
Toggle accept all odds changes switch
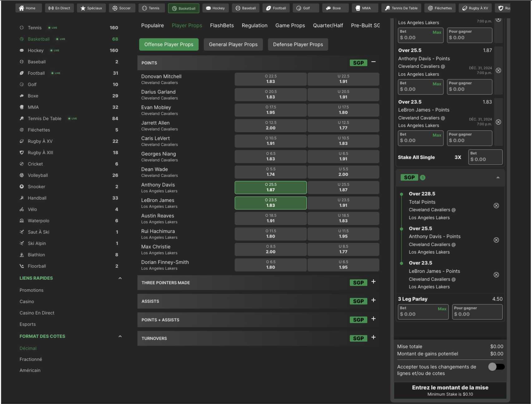(x=496, y=367)
